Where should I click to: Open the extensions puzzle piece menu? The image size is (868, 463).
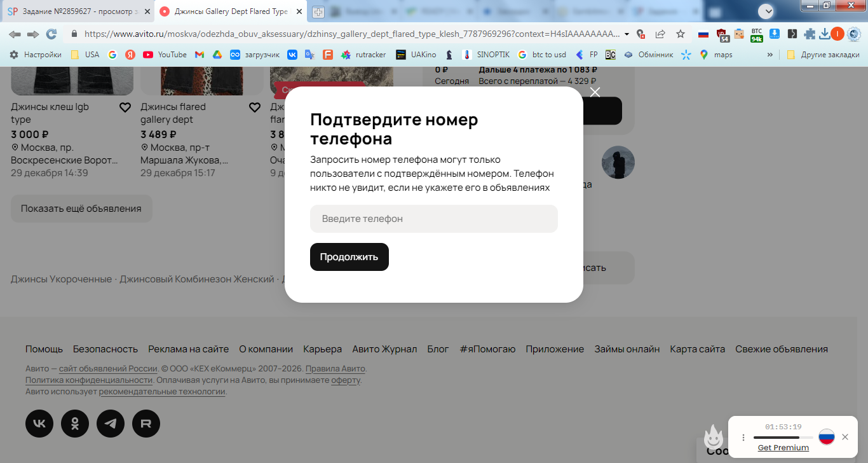[810, 34]
